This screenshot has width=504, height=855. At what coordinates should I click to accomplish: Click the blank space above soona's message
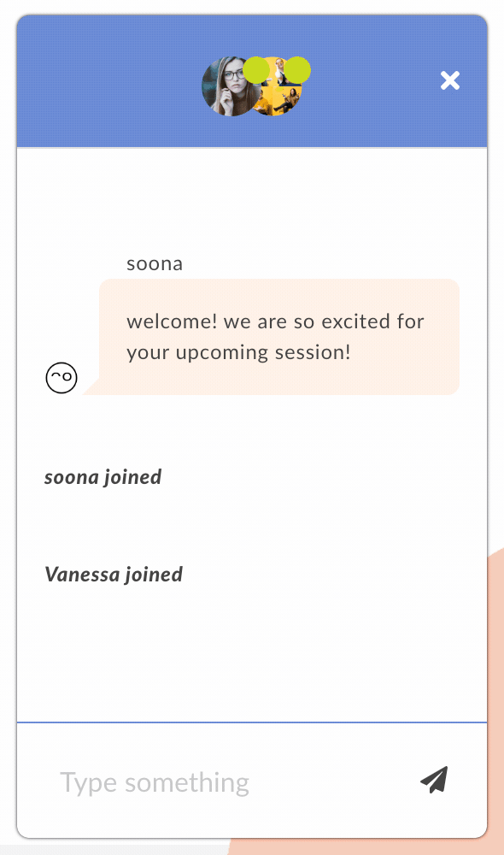click(x=252, y=202)
